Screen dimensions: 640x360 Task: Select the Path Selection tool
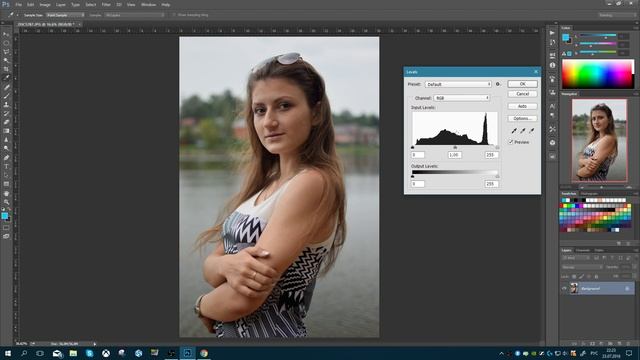6,175
